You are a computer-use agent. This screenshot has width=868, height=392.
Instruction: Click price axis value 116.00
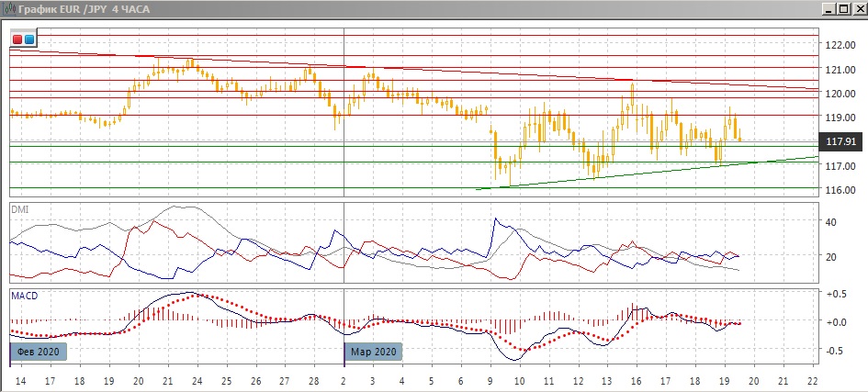pyautogui.click(x=840, y=190)
